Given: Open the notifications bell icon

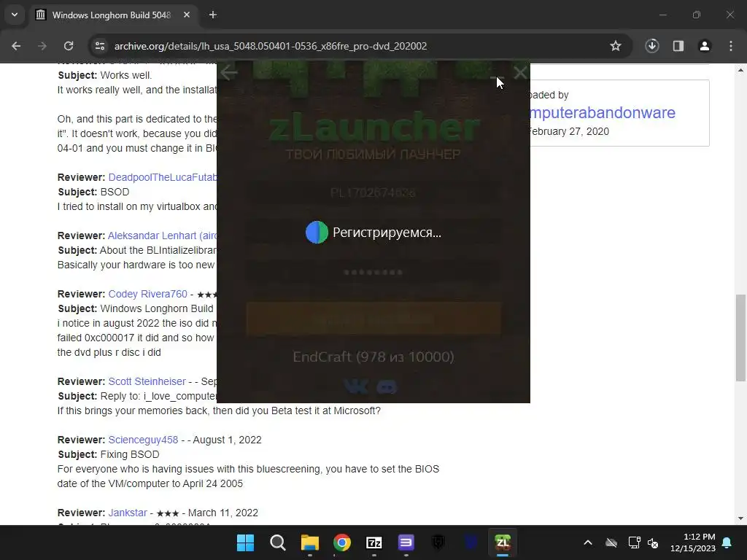Looking at the screenshot, I should 727,542.
